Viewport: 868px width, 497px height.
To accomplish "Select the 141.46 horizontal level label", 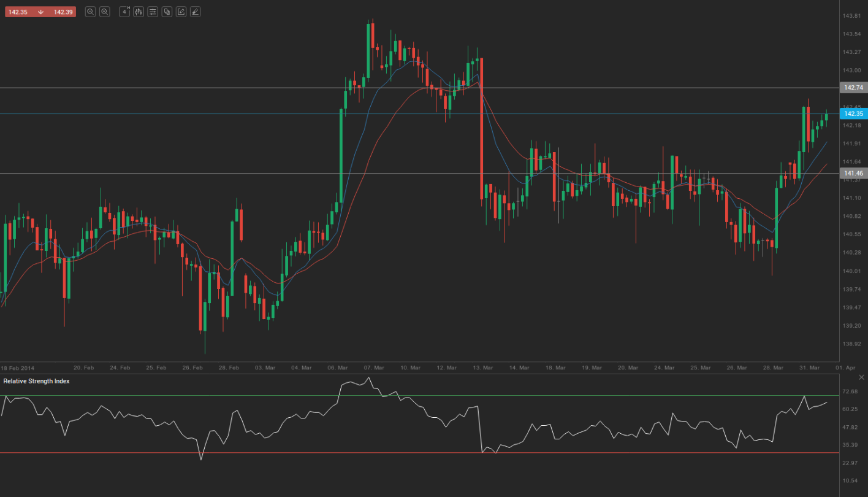I will 853,174.
